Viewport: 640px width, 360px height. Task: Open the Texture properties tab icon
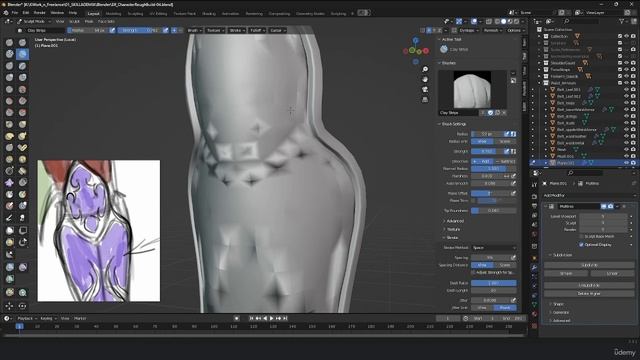[x=534, y=326]
